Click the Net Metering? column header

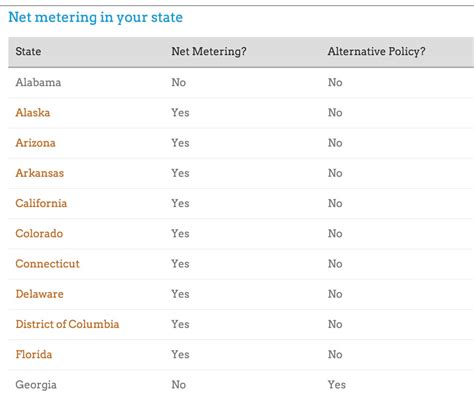pos(209,51)
